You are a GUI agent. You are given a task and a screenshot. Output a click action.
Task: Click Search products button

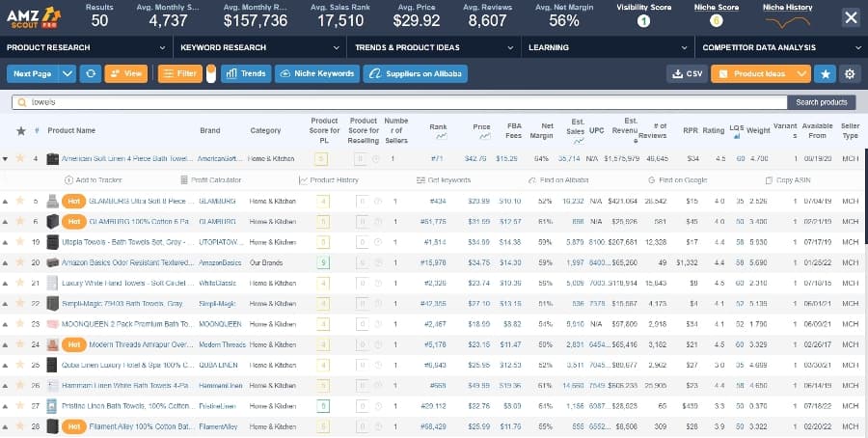(x=822, y=102)
